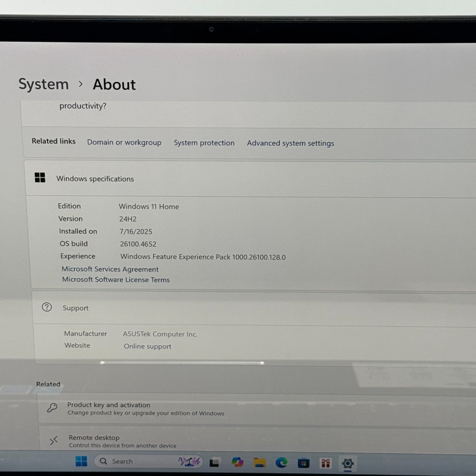Image resolution: width=476 pixels, height=476 pixels.
Task: Open the Settings gear icon in the taskbar
Action: (347, 464)
